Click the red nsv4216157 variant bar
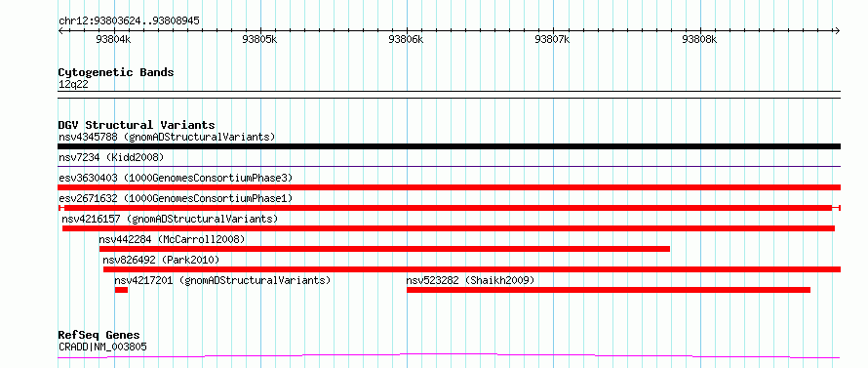 point(449,228)
